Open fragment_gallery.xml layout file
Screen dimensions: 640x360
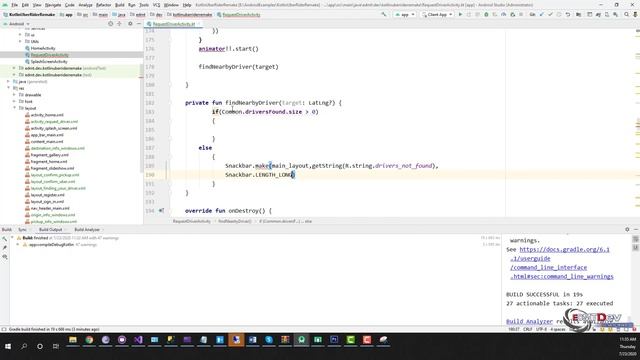coord(49,155)
